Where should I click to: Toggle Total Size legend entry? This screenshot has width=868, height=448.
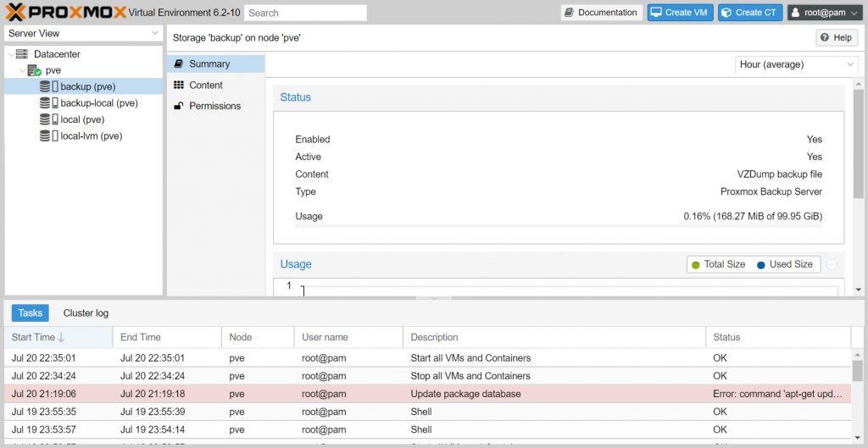(719, 264)
